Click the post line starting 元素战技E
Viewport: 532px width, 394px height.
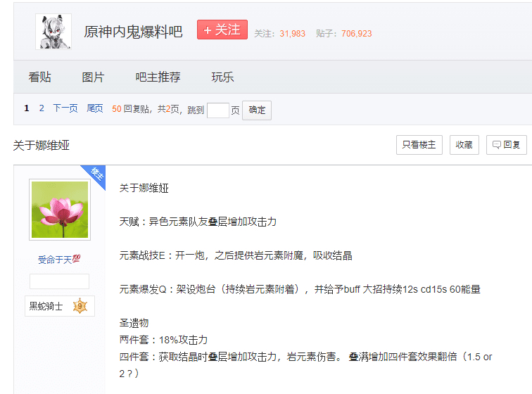point(236,255)
